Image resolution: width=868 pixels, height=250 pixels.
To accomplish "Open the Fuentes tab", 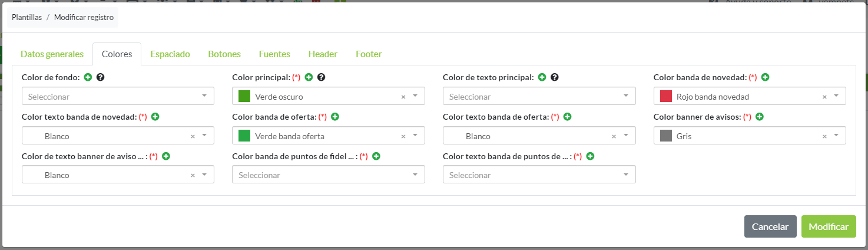I will [x=274, y=54].
